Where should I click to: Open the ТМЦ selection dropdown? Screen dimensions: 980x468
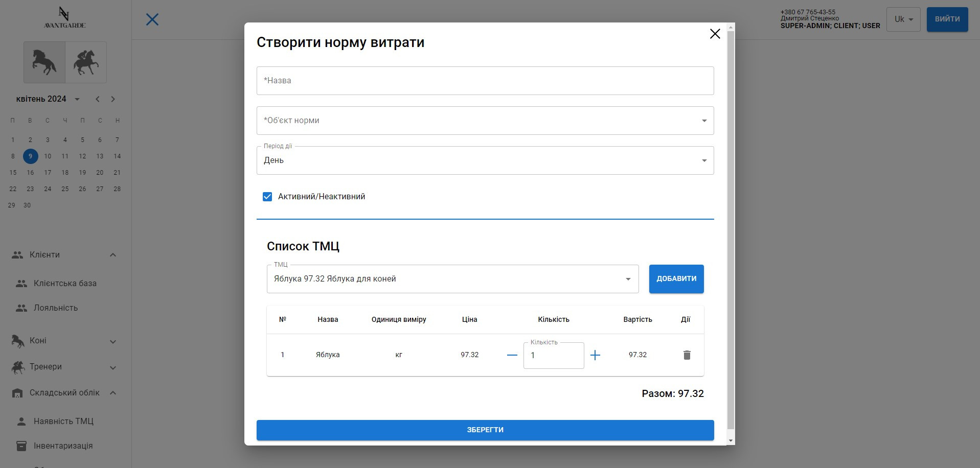click(x=452, y=279)
